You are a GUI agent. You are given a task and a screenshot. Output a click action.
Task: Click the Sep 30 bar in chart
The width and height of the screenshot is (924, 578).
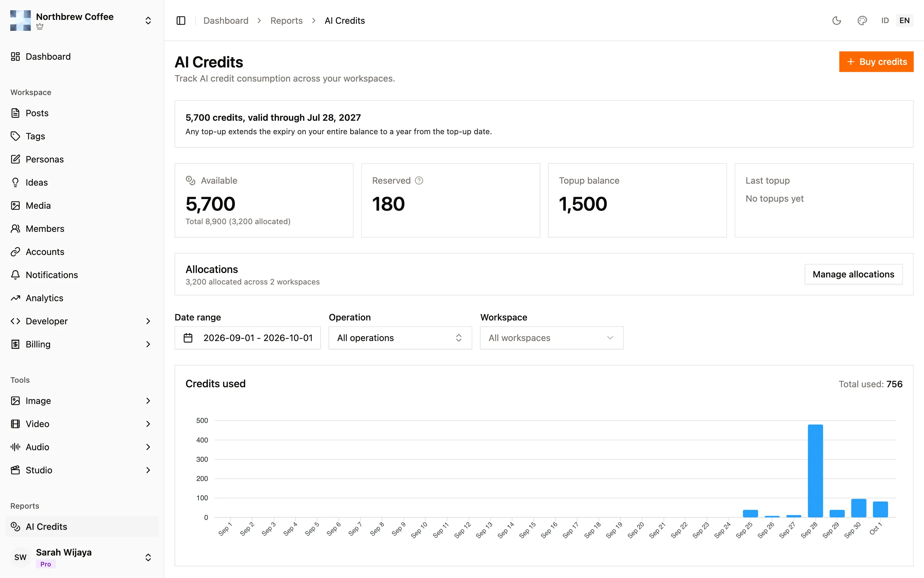point(859,508)
